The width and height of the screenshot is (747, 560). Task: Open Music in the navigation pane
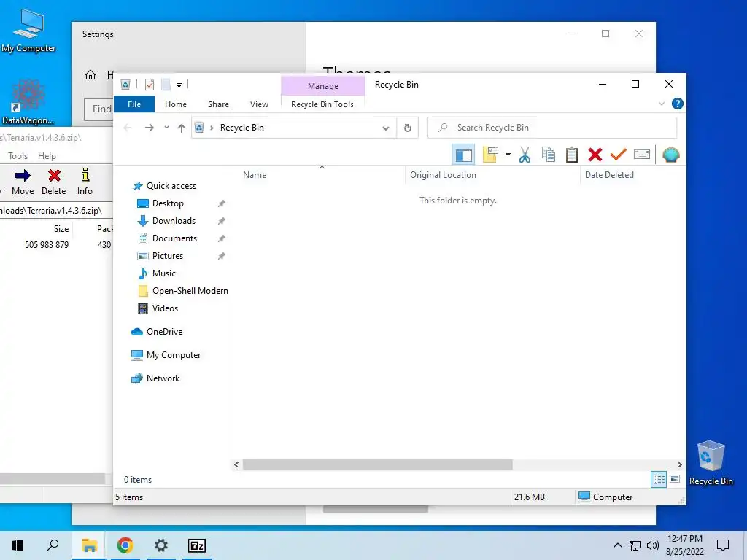pyautogui.click(x=164, y=273)
